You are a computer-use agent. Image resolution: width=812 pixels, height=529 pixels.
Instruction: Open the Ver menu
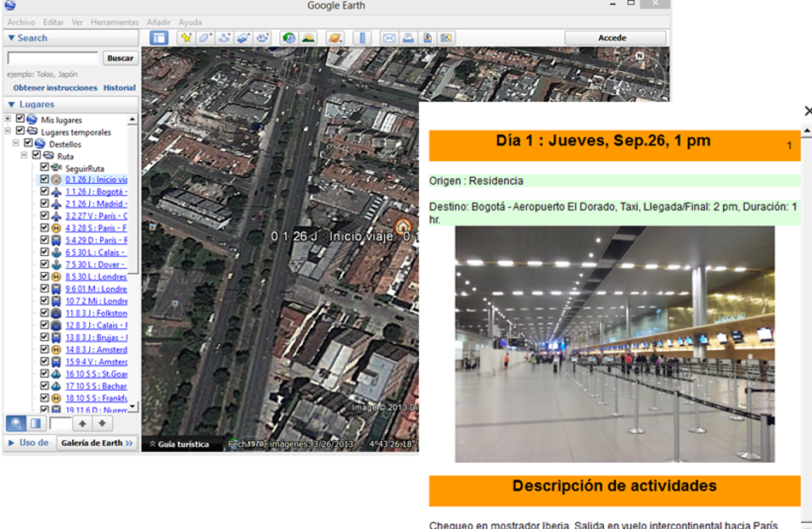pos(77,22)
